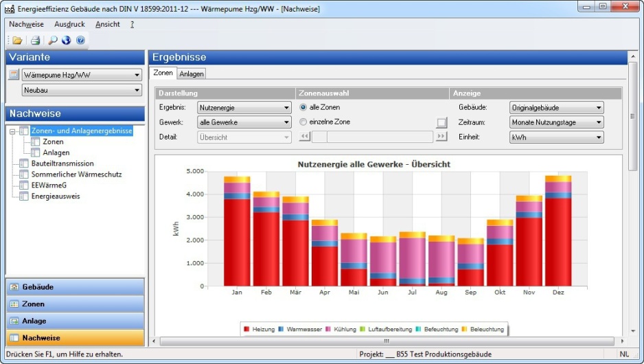Select the 'alle Zonen' radio button
This screenshot has width=644, height=364.
click(303, 107)
